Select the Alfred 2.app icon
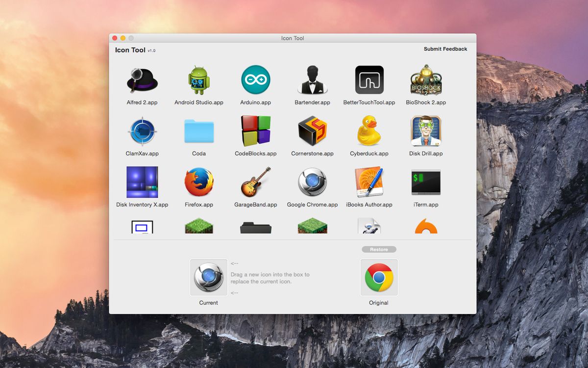Image resolution: width=588 pixels, height=368 pixels. tap(142, 80)
